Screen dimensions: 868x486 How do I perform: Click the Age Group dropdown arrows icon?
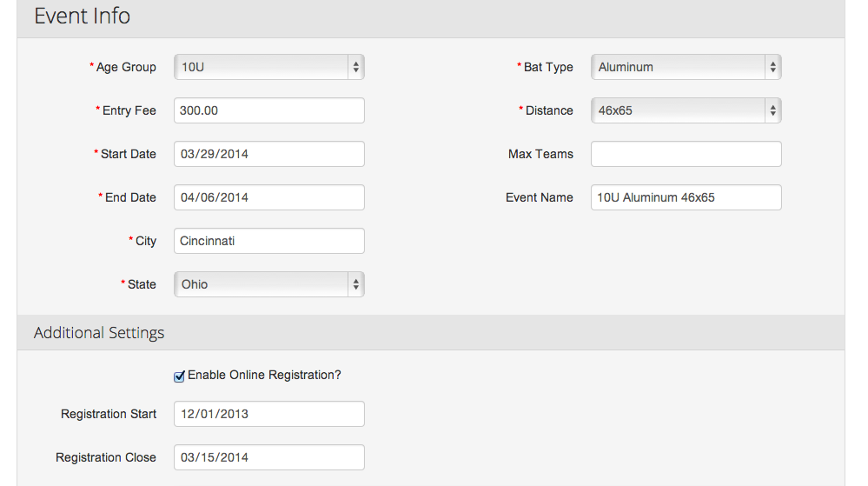tap(356, 67)
